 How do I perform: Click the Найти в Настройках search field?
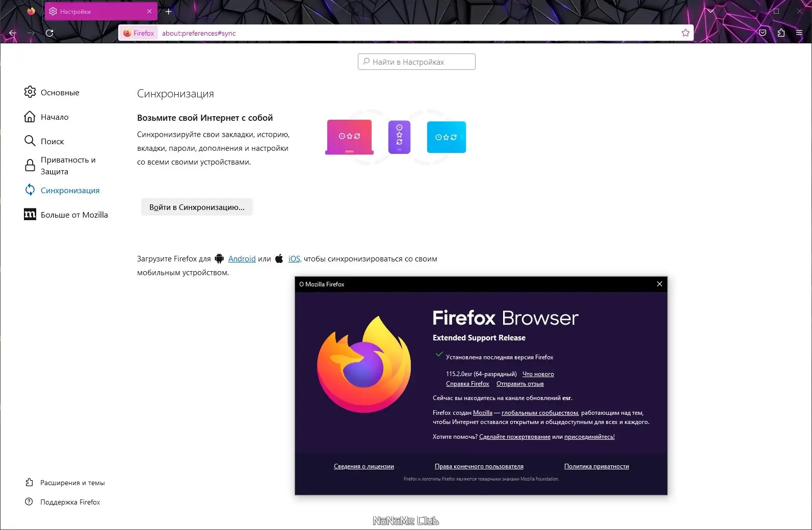coord(416,62)
